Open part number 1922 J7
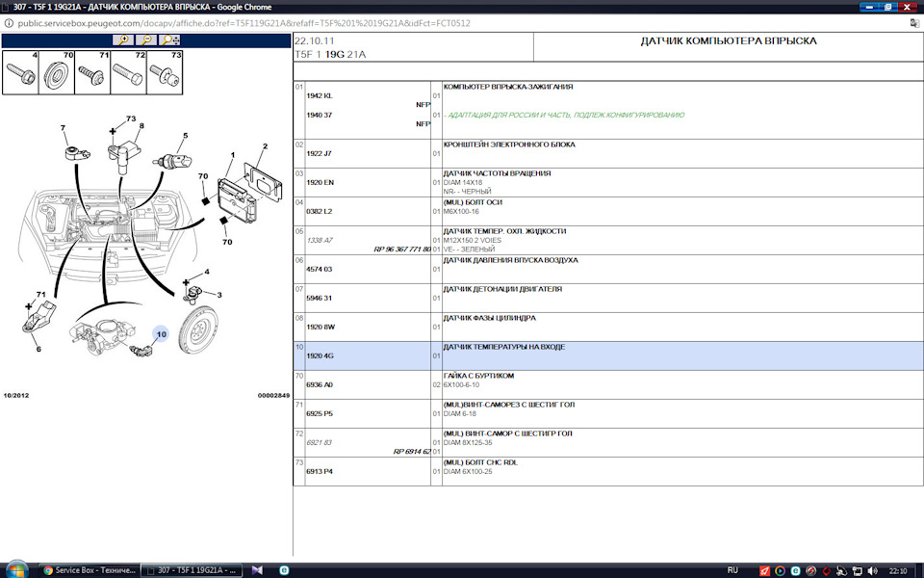 319,153
